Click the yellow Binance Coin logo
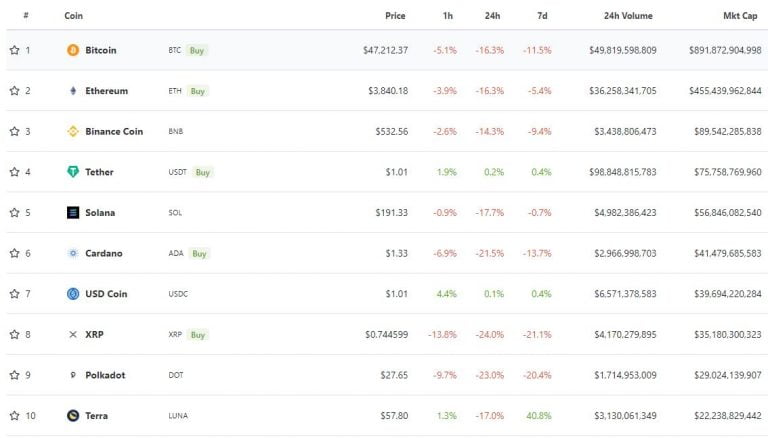The width and height of the screenshot is (768, 438). point(73,131)
